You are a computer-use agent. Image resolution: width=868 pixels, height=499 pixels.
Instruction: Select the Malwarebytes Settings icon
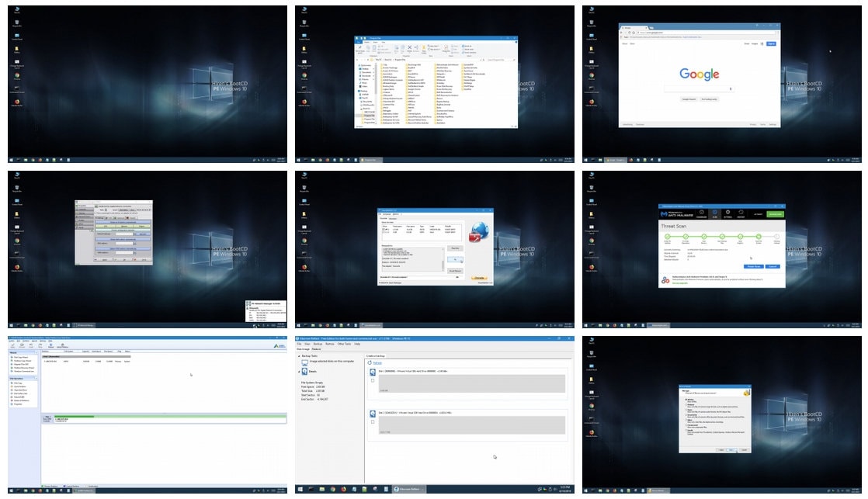[x=727, y=213]
